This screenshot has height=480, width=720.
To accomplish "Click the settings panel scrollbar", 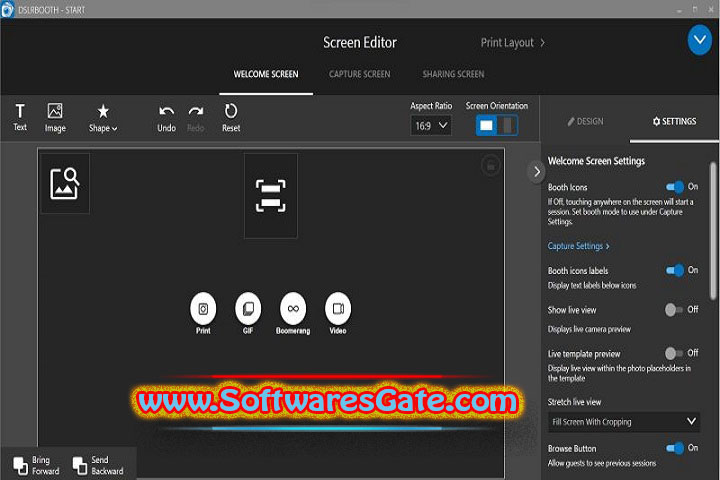I will [x=713, y=231].
